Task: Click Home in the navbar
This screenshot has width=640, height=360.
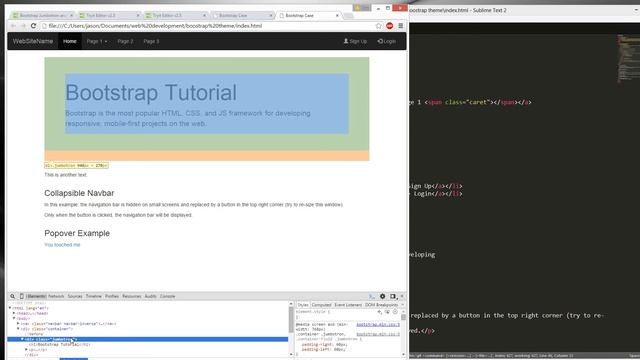Action: [70, 41]
